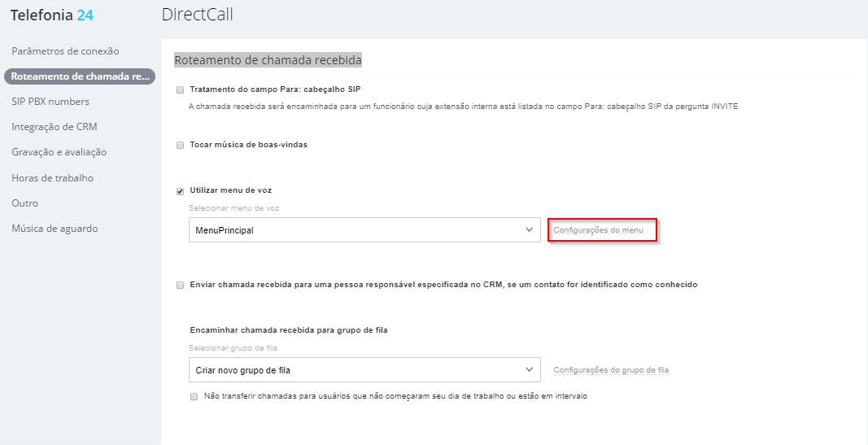The image size is (868, 445).
Task: Open Música de aguardo settings
Action: point(55,229)
